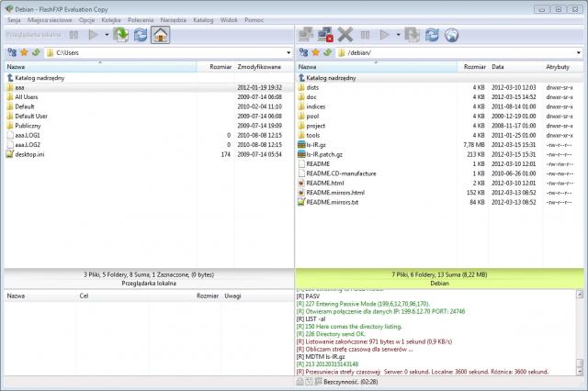Expand the local path C:\Users dropdown
Viewport: 588px width, 391px height.
click(287, 53)
